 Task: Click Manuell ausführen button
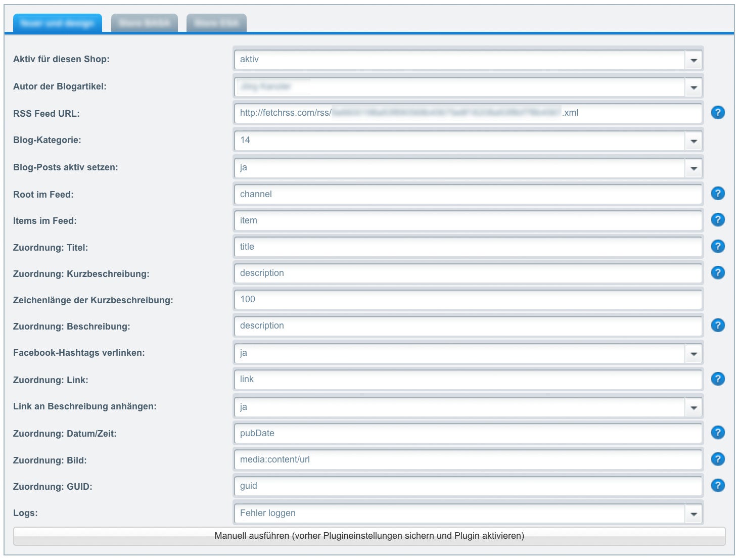(370, 536)
